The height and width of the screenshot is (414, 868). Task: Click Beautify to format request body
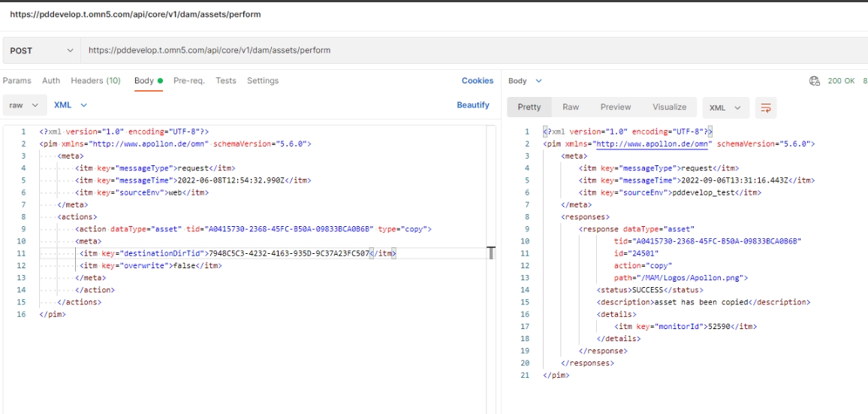473,105
